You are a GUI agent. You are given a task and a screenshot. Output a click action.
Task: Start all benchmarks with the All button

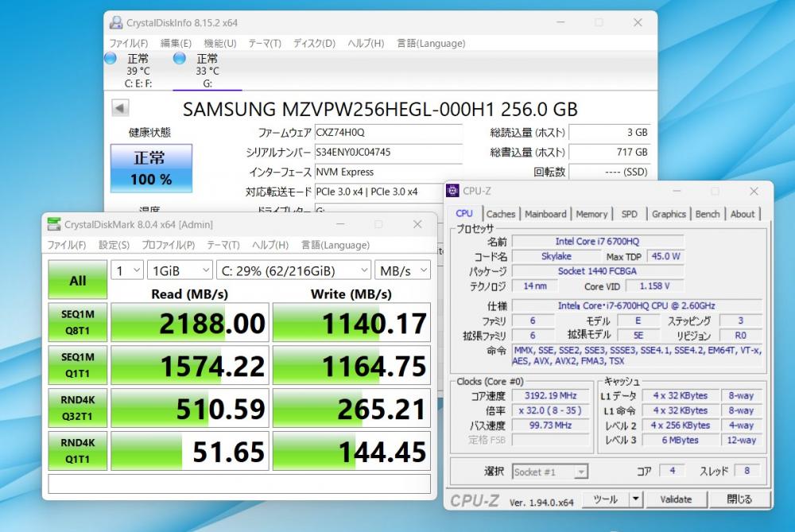(78, 280)
